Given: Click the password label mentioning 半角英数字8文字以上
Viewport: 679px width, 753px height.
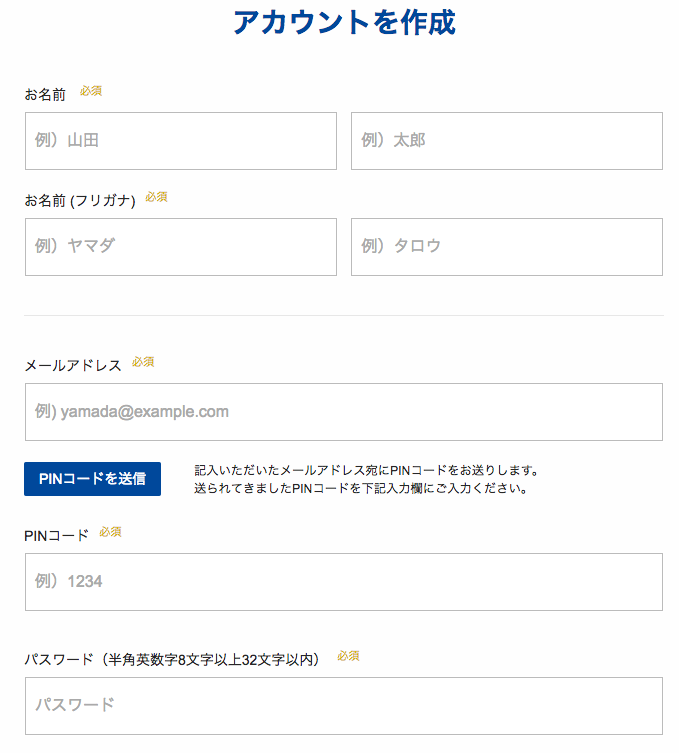Looking at the screenshot, I should click(171, 659).
